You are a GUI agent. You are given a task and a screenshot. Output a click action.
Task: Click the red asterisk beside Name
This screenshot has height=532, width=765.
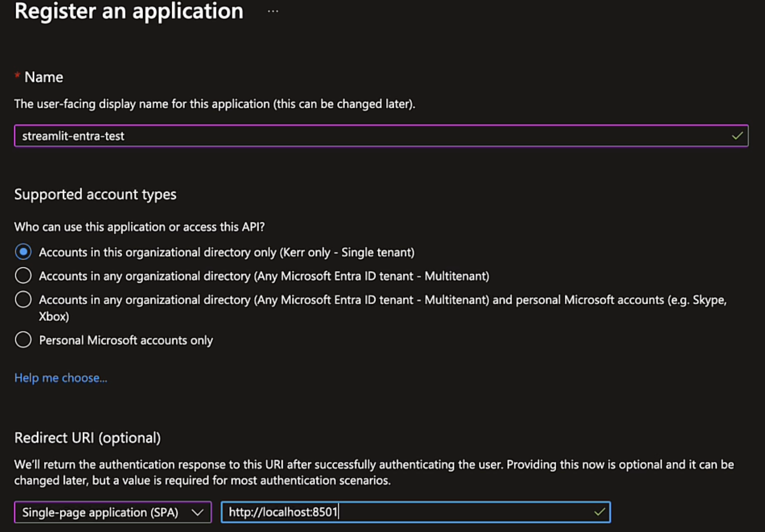coord(17,74)
